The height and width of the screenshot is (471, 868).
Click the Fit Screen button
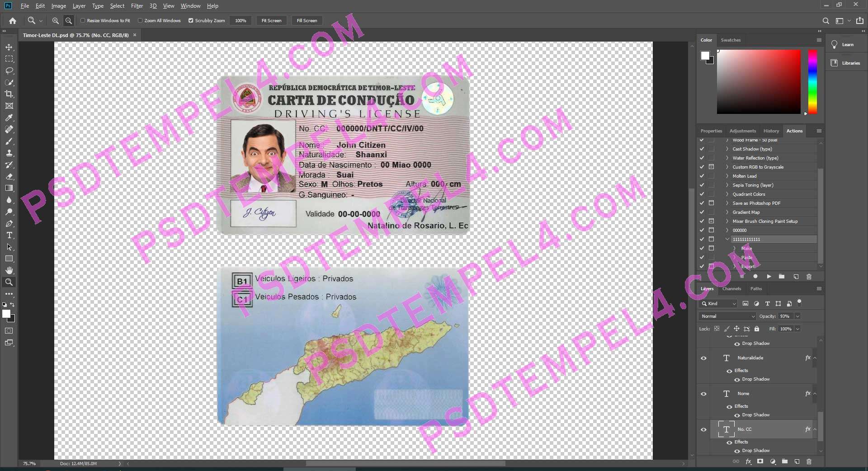click(271, 21)
